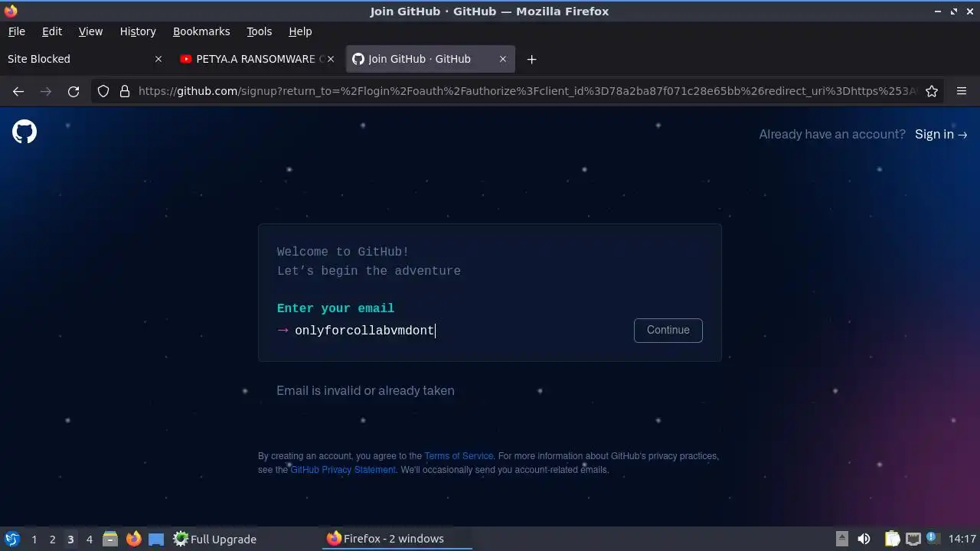Image resolution: width=980 pixels, height=551 pixels.
Task: Switch to workspace 2 in the pager
Action: tap(52, 540)
